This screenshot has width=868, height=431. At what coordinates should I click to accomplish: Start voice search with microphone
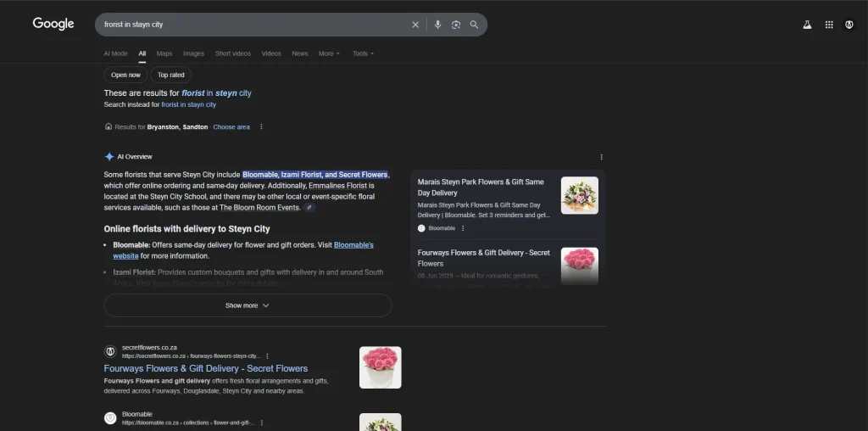(437, 25)
